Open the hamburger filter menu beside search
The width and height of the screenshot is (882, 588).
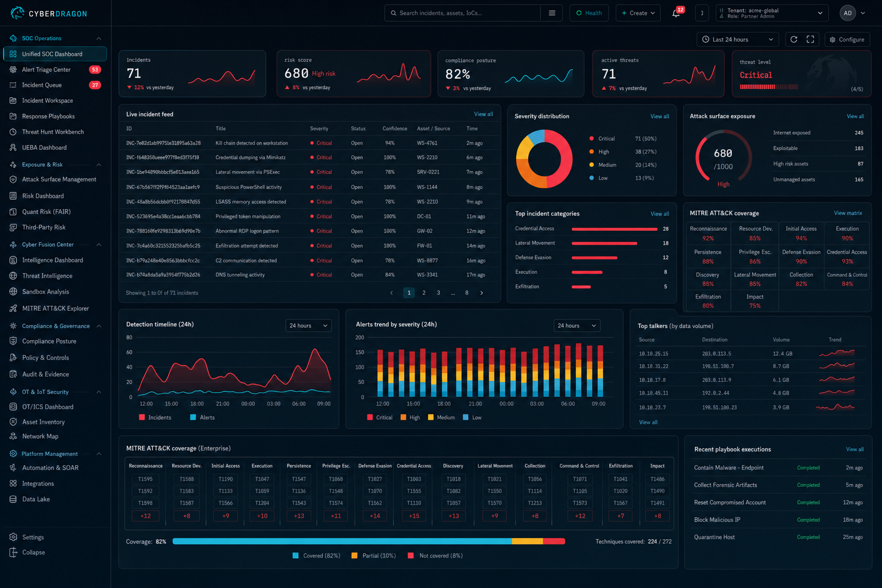click(552, 13)
